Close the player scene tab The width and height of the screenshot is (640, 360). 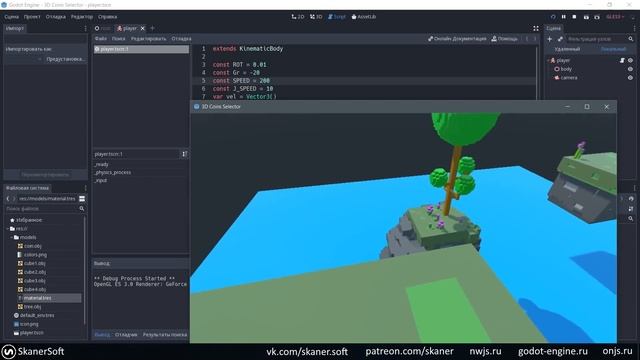[142, 28]
